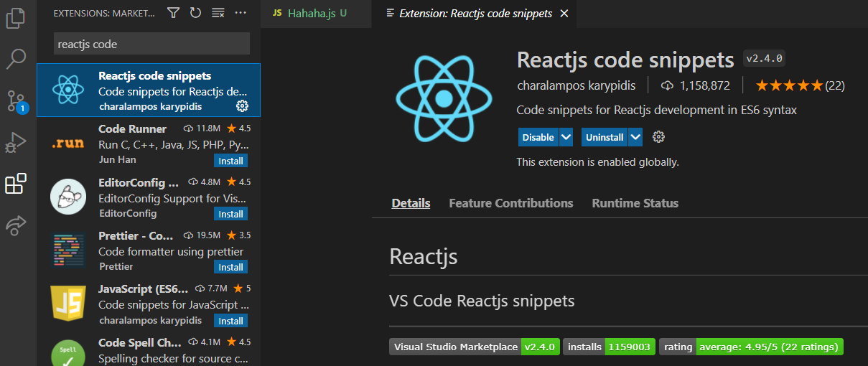Click "VS Code Reactjs snippets" heading
Image resolution: width=868 pixels, height=366 pixels.
point(482,301)
